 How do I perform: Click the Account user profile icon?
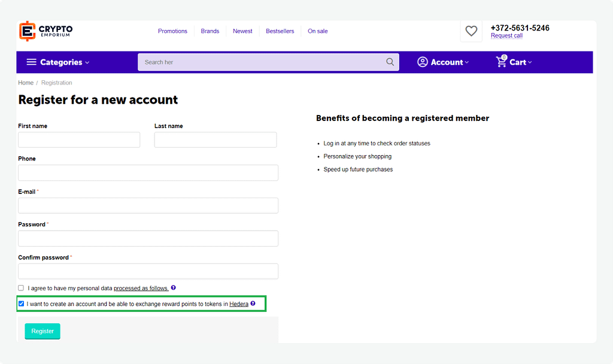(x=423, y=62)
